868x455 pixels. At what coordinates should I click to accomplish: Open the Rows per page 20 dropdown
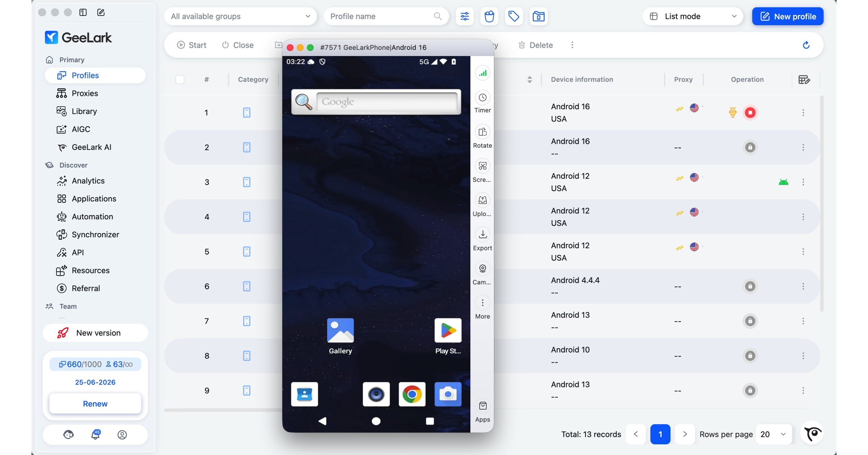[774, 434]
